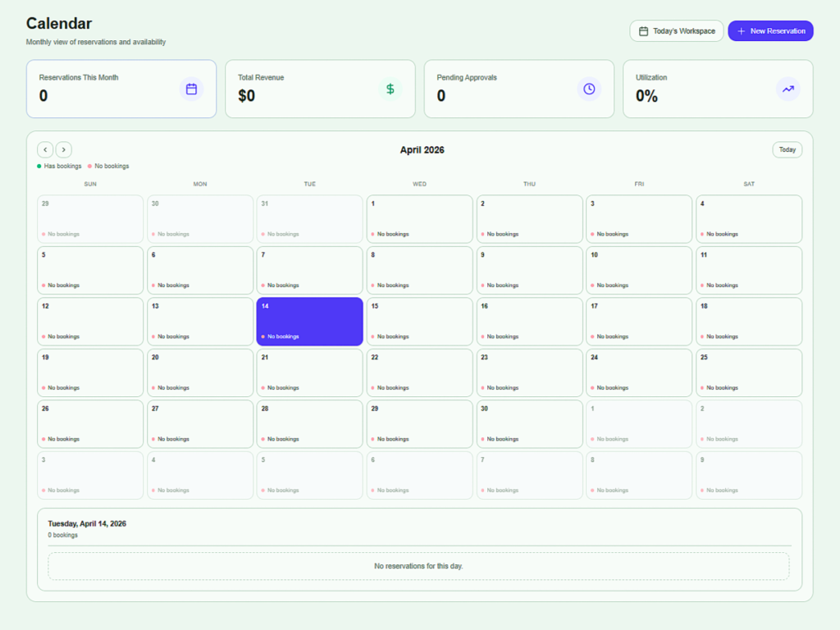Choose March 29 from the previous month
The height and width of the screenshot is (630, 840).
(90, 218)
